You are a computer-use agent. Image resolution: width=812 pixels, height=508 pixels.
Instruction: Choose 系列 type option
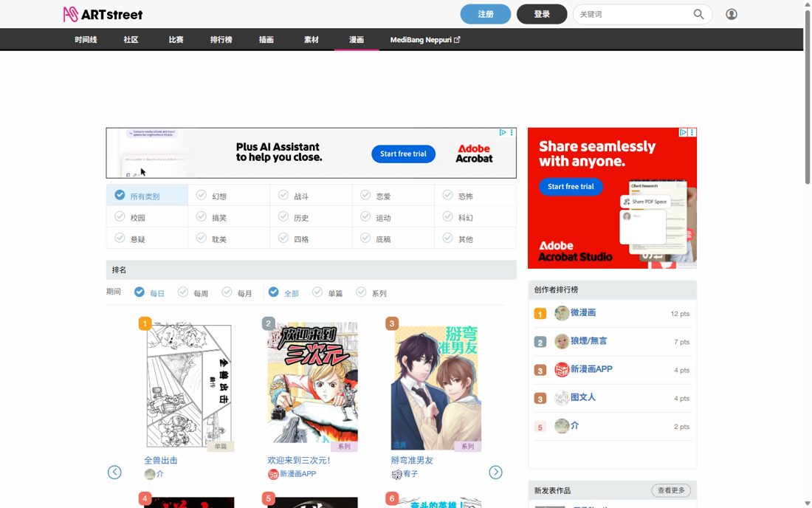(371, 292)
